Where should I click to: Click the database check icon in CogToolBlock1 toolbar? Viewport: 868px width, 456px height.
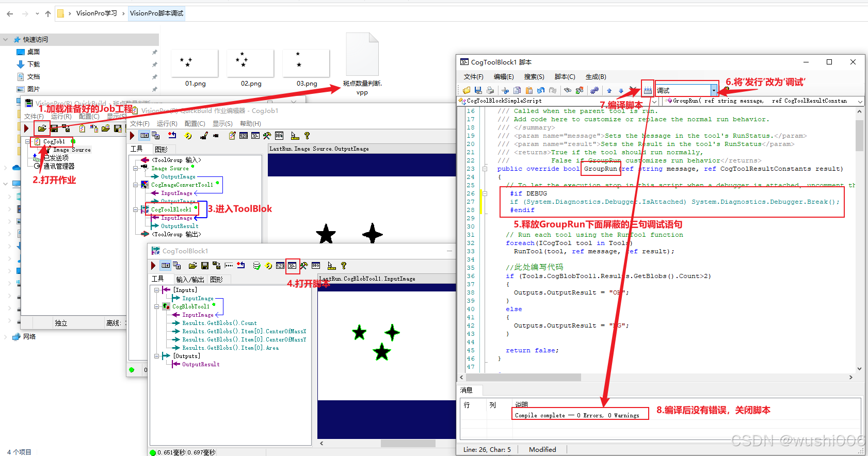click(x=256, y=266)
